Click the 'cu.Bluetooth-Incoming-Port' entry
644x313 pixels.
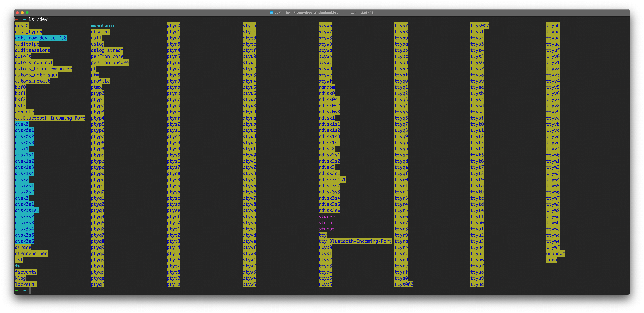tap(50, 118)
